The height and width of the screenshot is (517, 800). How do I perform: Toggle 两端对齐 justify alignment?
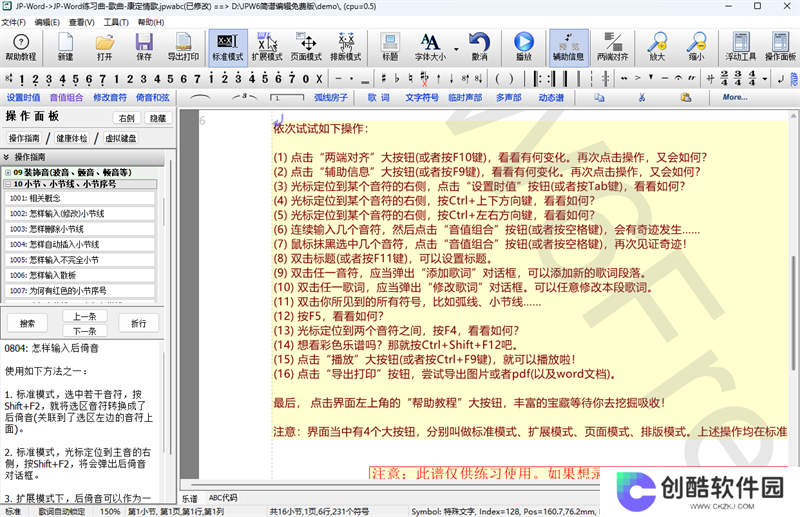pos(613,47)
